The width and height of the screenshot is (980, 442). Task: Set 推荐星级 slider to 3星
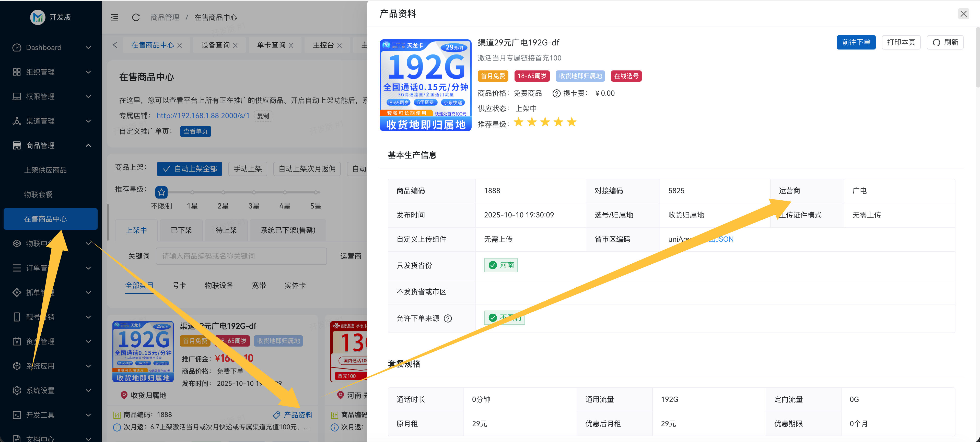pyautogui.click(x=254, y=192)
